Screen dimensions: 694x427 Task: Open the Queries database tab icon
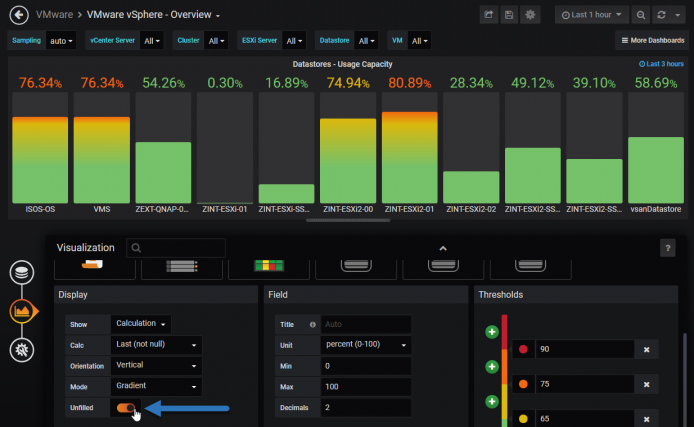coord(22,273)
